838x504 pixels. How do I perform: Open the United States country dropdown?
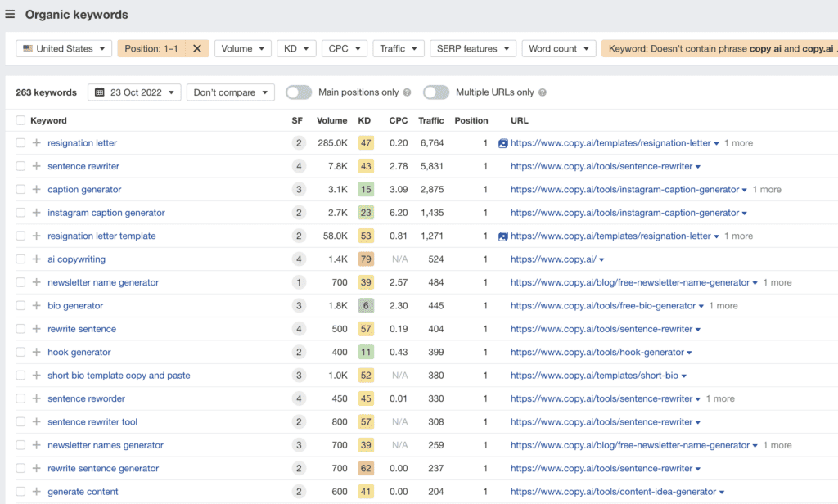[x=64, y=48]
